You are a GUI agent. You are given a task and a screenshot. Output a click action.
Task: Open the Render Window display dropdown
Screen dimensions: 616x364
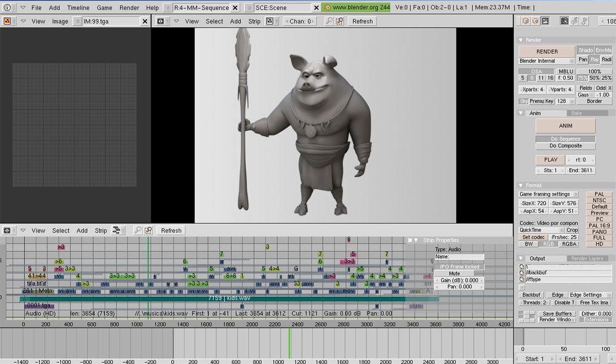(557, 320)
